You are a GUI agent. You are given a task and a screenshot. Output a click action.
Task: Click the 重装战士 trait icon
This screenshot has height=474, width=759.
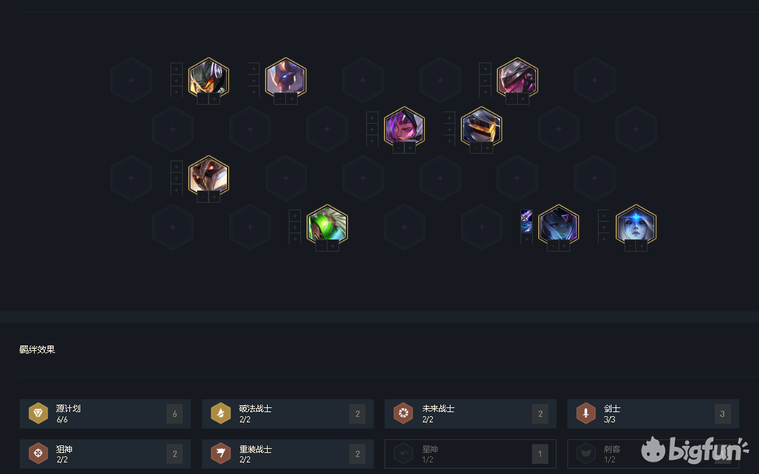tap(221, 454)
